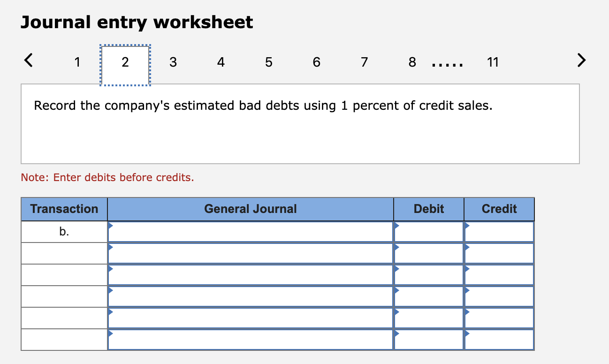The image size is (609, 364).
Task: Click the transaction cell labeled b.
Action: coord(64,231)
